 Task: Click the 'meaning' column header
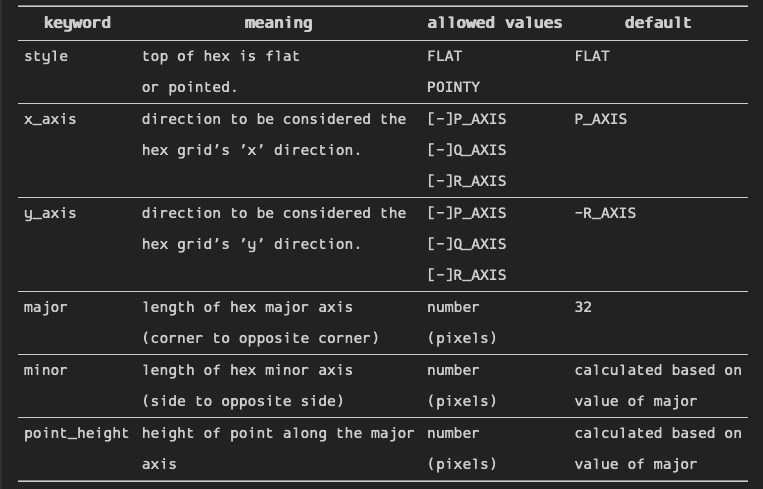tap(278, 23)
